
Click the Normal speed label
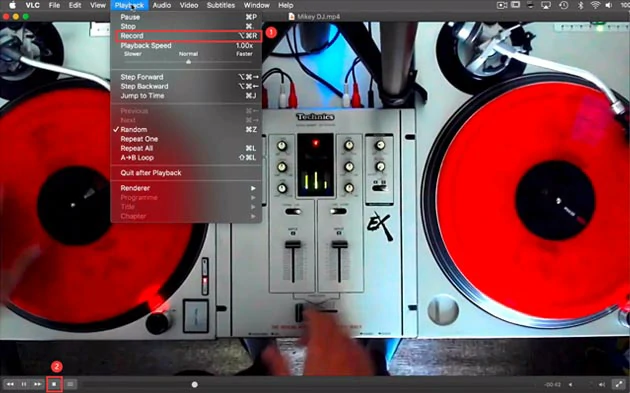coord(188,54)
